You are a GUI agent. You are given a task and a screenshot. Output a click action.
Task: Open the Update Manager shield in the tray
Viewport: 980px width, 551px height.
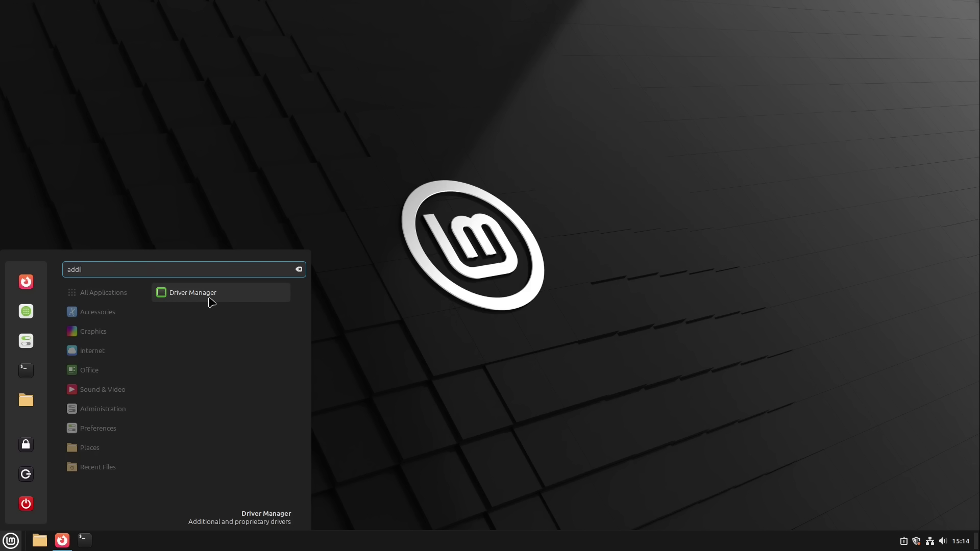(x=917, y=541)
